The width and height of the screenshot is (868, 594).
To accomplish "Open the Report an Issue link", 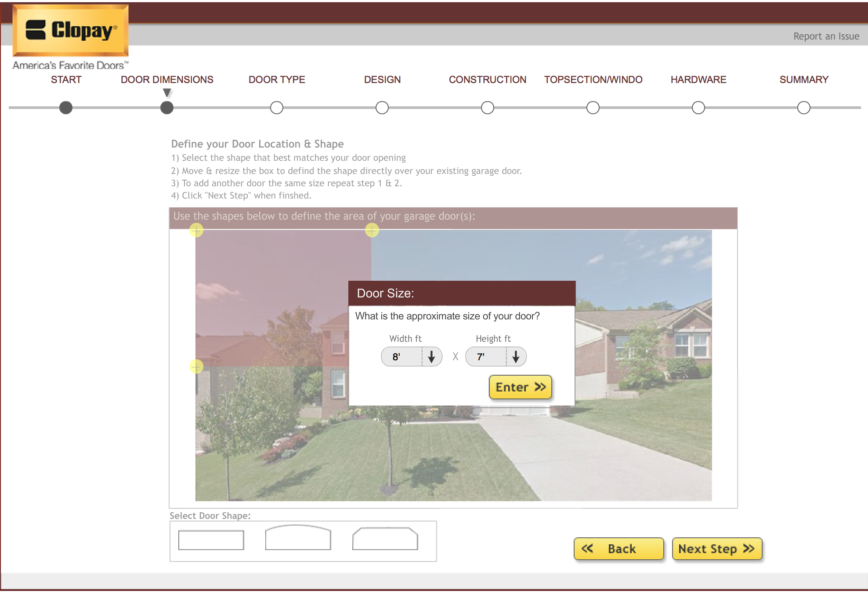I will [x=826, y=36].
